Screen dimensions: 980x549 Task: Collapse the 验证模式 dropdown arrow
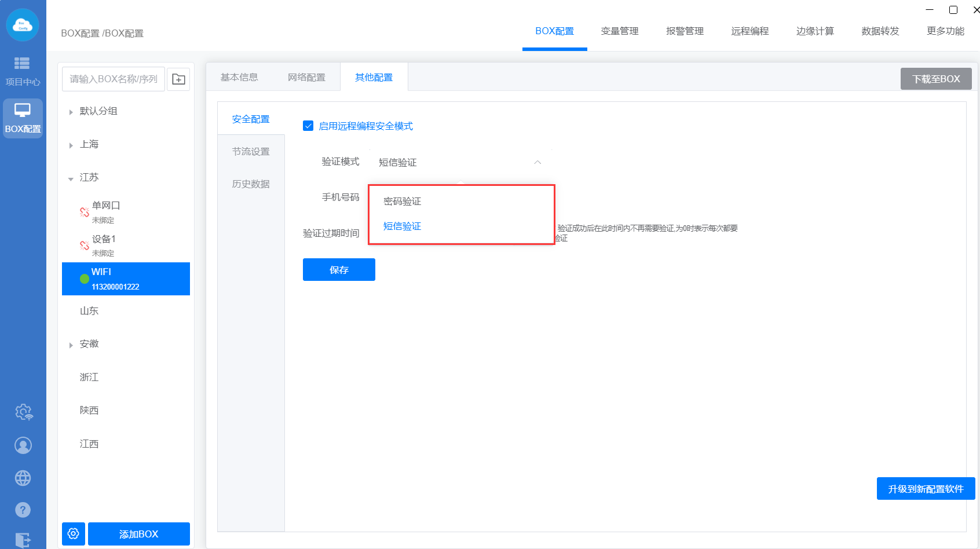pos(537,163)
